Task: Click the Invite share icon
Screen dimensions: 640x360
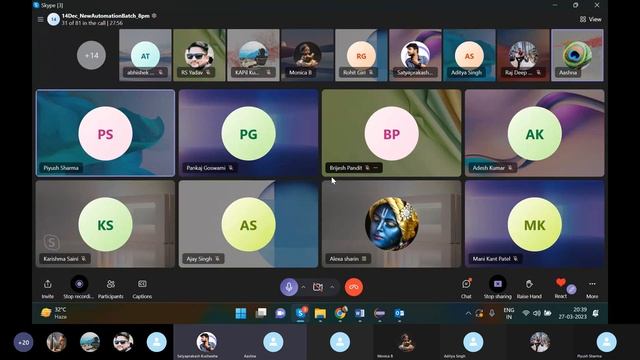Action: coord(47,284)
